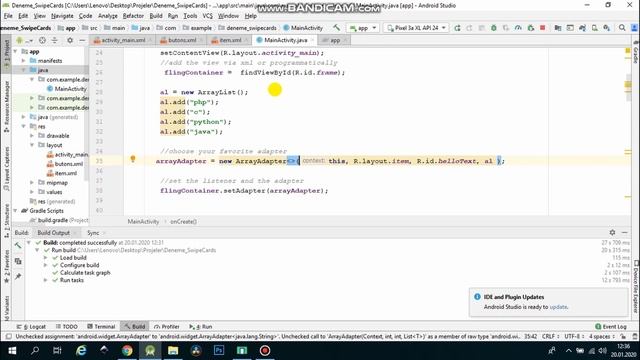640x360 pixels.
Task: Collapse Gradle Scripts node
Action: pyautogui.click(x=16, y=211)
